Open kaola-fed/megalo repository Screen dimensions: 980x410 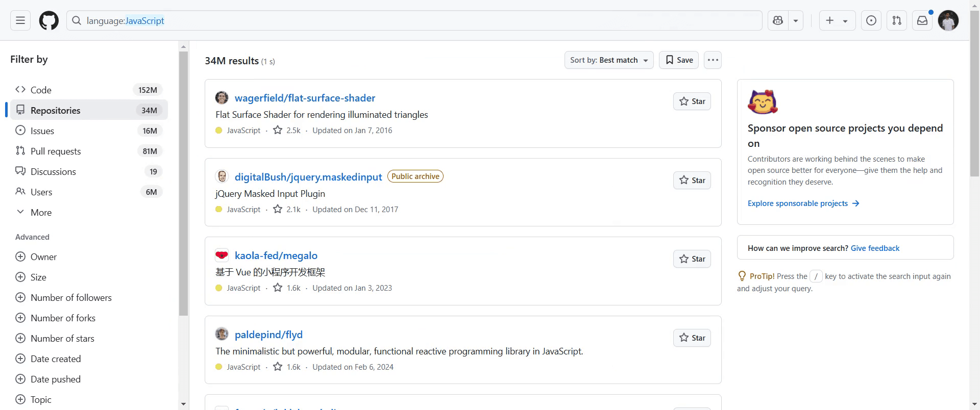click(x=276, y=255)
